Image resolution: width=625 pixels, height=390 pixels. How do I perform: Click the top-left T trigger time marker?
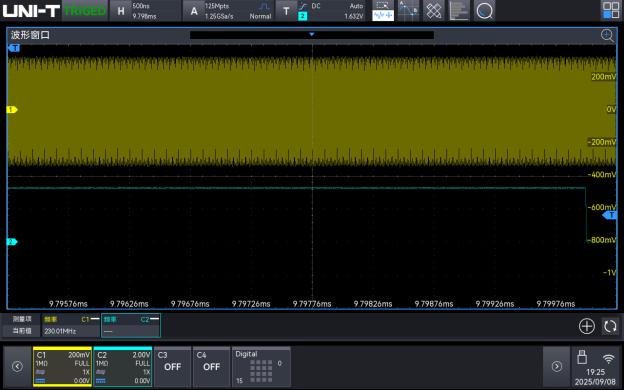pos(14,48)
